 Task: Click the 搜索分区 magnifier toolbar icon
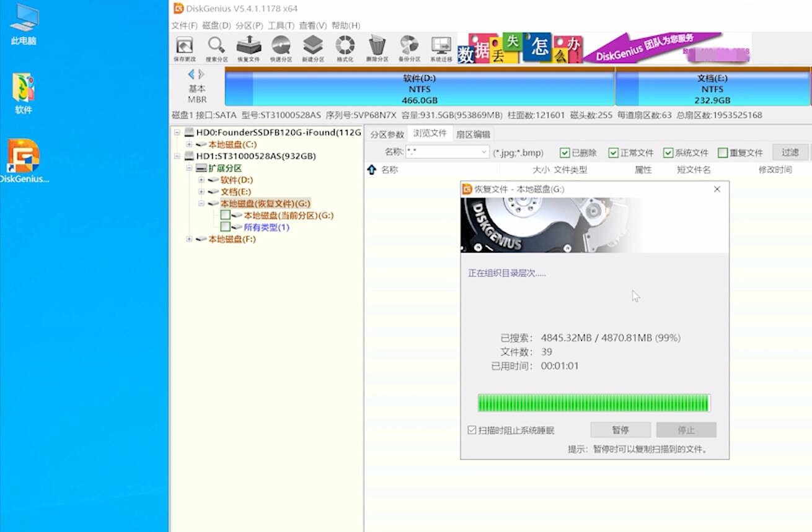click(x=216, y=48)
